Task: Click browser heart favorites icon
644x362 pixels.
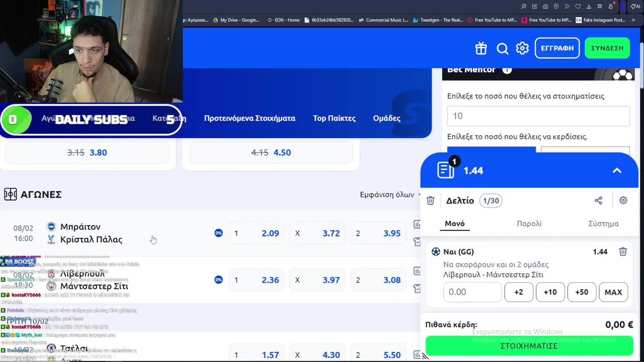Action: coord(578,6)
